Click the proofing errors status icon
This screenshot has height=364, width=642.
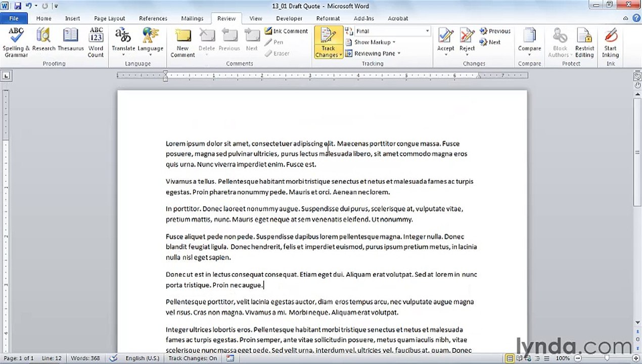[114, 358]
